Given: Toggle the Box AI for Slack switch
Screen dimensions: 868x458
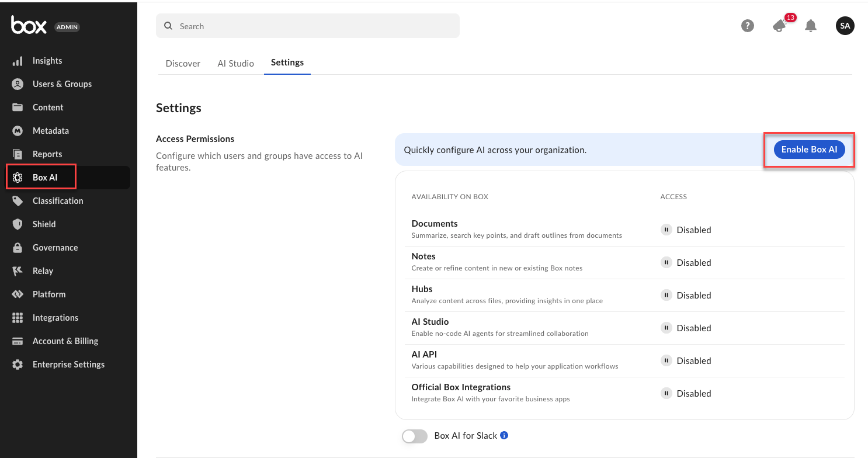Looking at the screenshot, I should point(415,436).
